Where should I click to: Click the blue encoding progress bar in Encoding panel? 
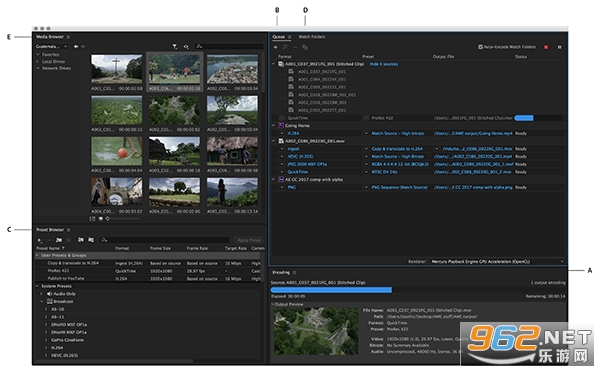point(331,290)
